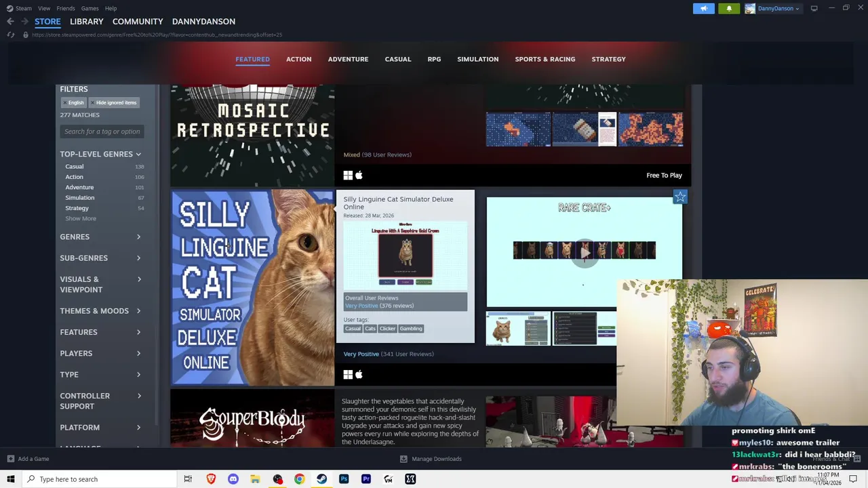This screenshot has width=868, height=488.
Task: Expand the GENRES filter section
Action: point(100,237)
